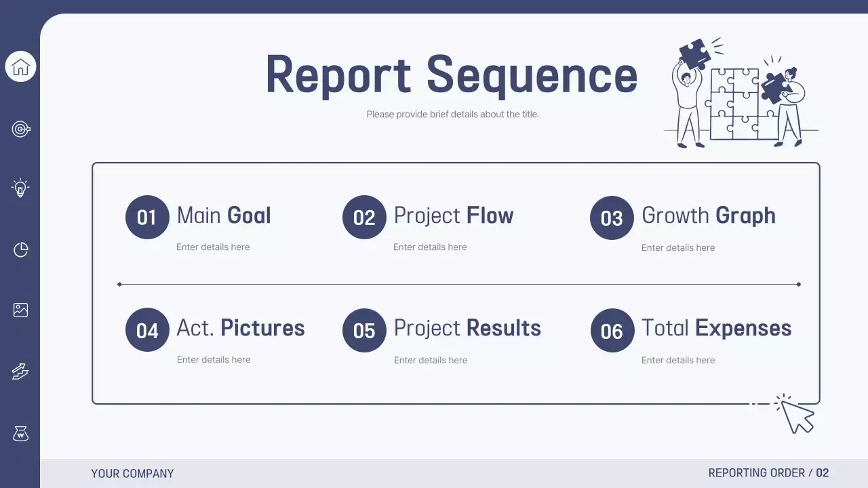Open the Main Goal heading
The height and width of the screenshot is (488, 868).
pos(224,216)
